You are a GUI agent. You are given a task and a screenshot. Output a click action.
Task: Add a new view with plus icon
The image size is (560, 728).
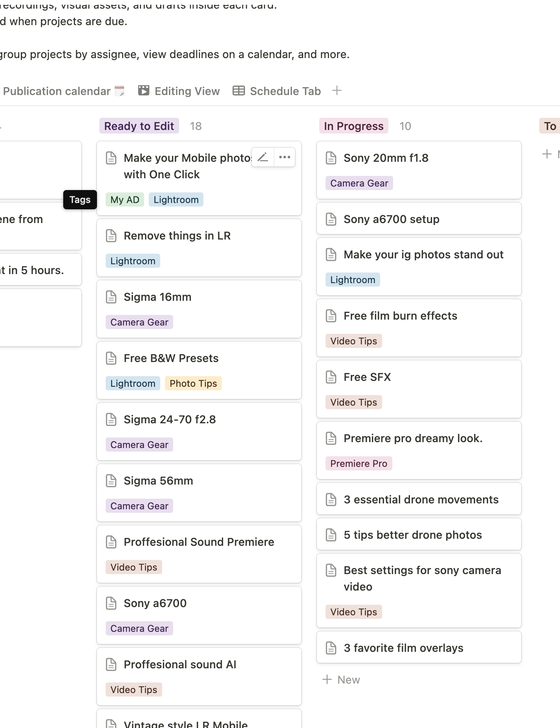point(337,91)
